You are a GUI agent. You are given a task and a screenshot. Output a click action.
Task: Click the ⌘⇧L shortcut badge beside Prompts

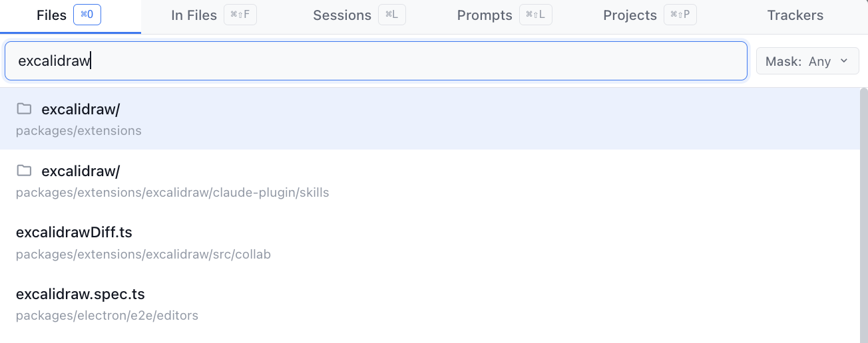536,15
